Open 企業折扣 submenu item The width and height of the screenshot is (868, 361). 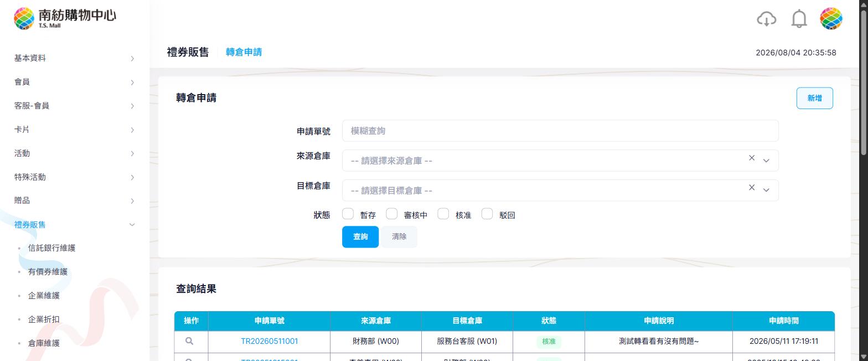click(44, 319)
